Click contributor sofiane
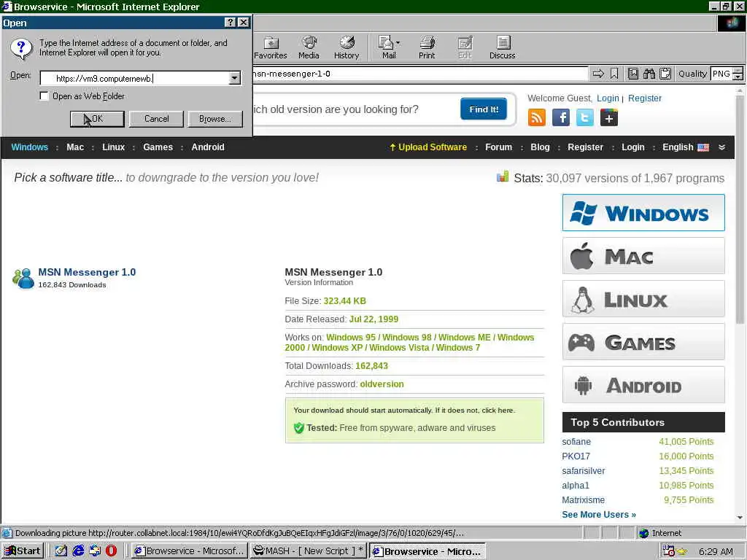The height and width of the screenshot is (560, 747). pos(576,442)
